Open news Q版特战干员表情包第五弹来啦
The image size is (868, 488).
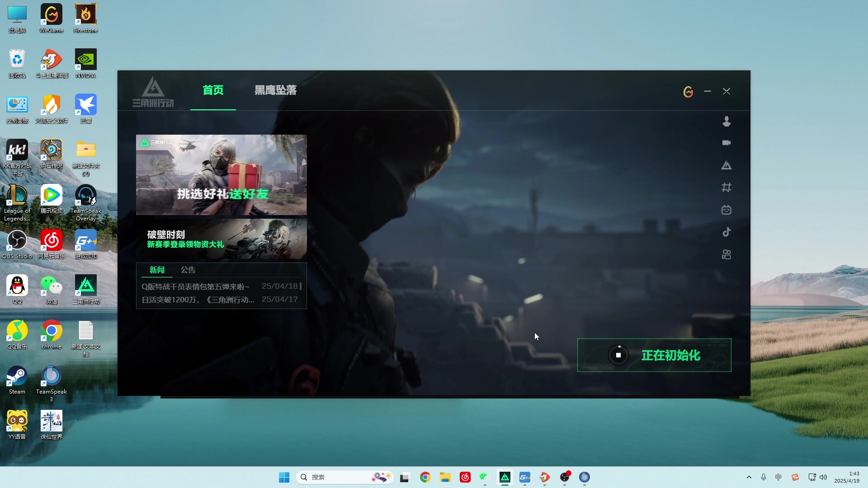195,286
